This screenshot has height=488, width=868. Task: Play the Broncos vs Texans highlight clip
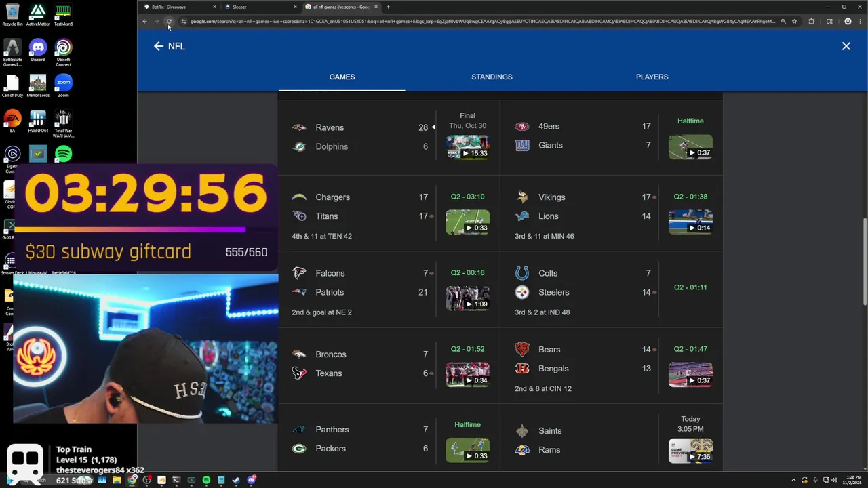[x=467, y=375]
